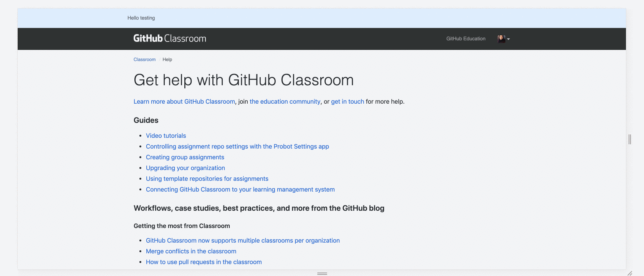Open Upgrading your organization guide
This screenshot has width=644, height=276.
click(185, 168)
